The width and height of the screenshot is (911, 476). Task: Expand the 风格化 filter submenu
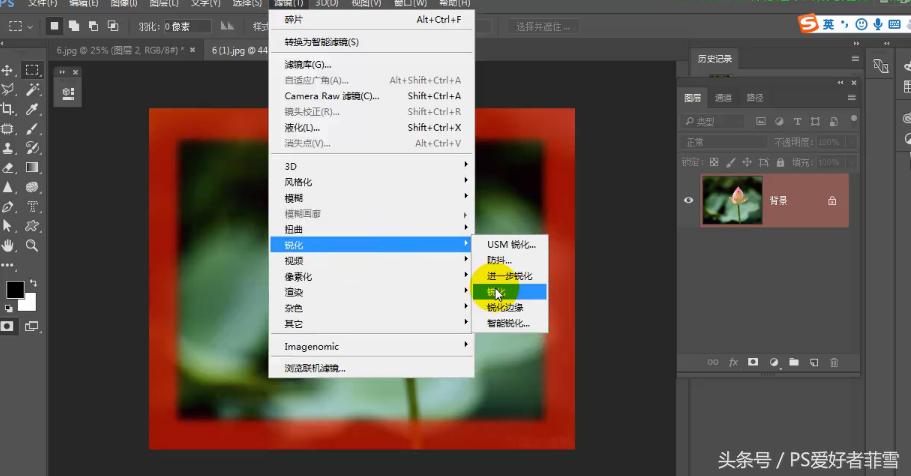[372, 182]
